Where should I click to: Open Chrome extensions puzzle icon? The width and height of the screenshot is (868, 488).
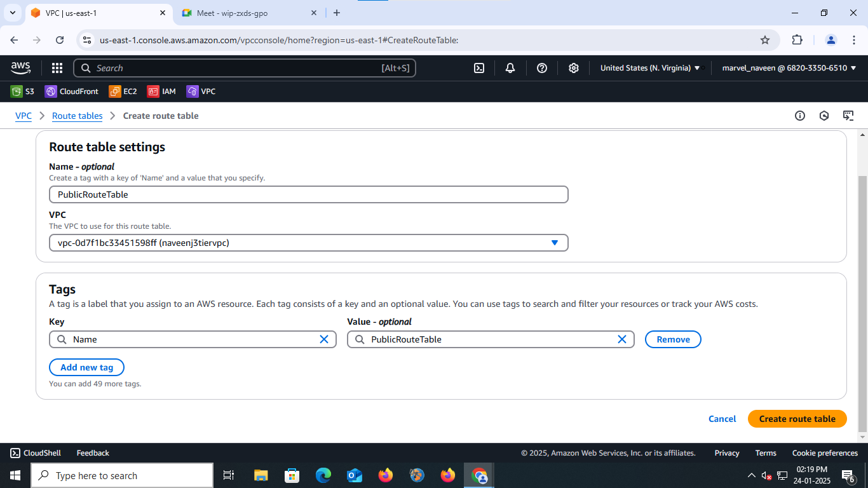point(797,40)
